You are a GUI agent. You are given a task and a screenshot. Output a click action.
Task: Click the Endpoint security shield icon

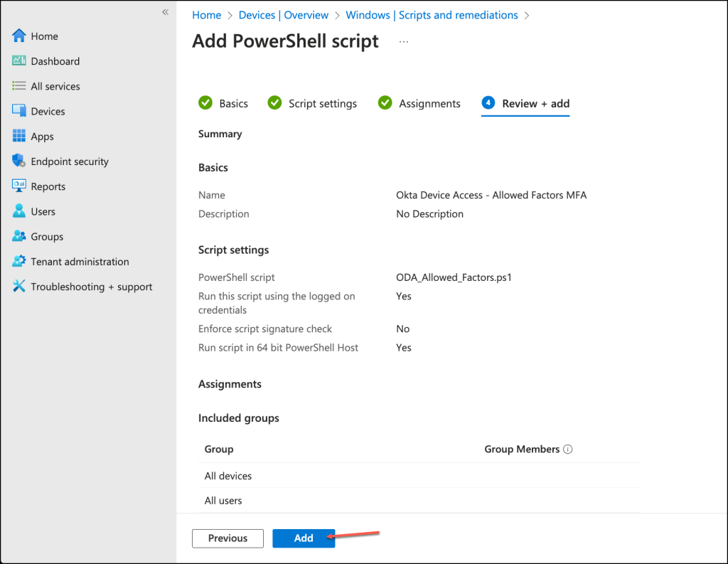point(18,161)
